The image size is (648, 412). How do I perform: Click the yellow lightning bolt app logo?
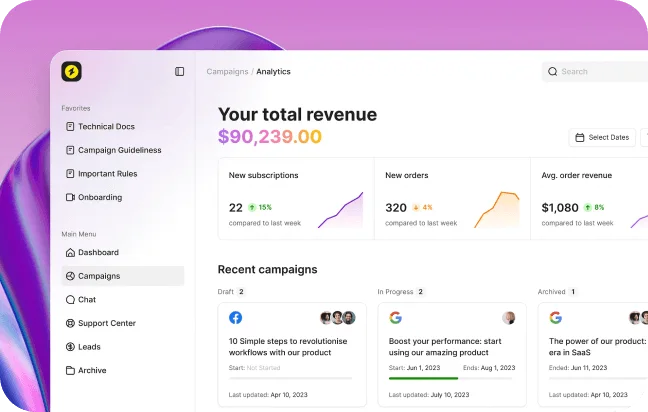(x=71, y=71)
